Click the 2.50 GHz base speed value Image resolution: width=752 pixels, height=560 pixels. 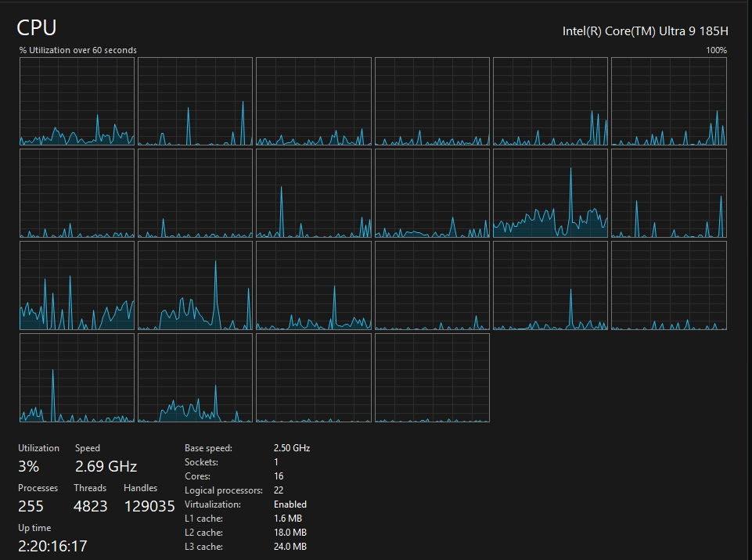point(292,448)
